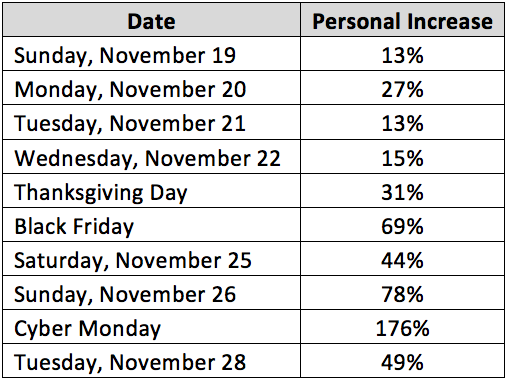Click the 15% value cell
Screen dimensions: 507x380
(402, 157)
